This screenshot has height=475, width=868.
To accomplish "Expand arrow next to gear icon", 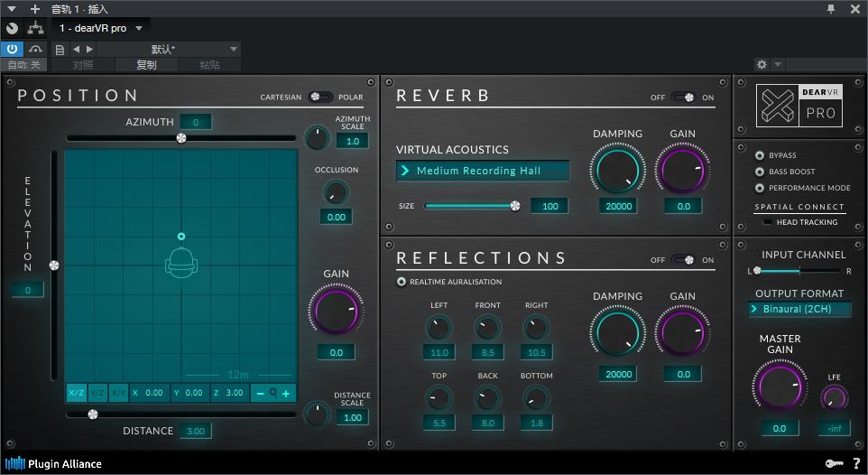I will [778, 64].
